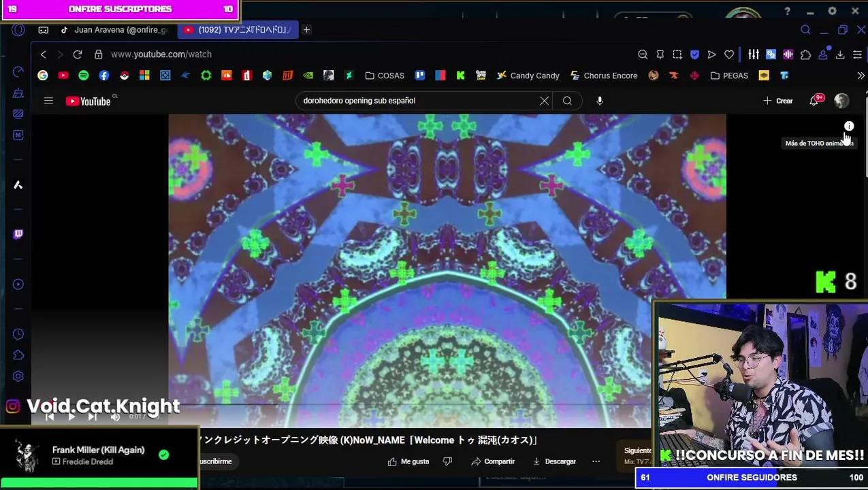868x490 pixels.
Task: Open the Spotify bookmark
Action: [84, 76]
